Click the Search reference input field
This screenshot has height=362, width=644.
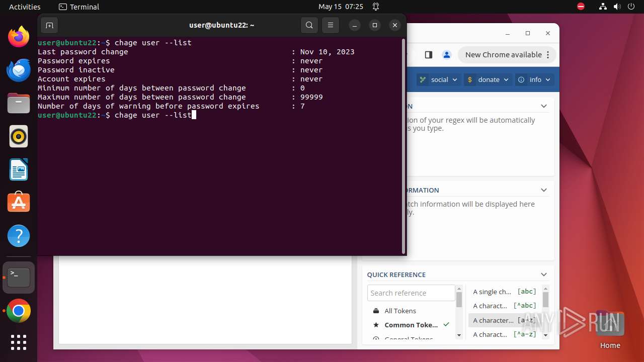(x=411, y=293)
